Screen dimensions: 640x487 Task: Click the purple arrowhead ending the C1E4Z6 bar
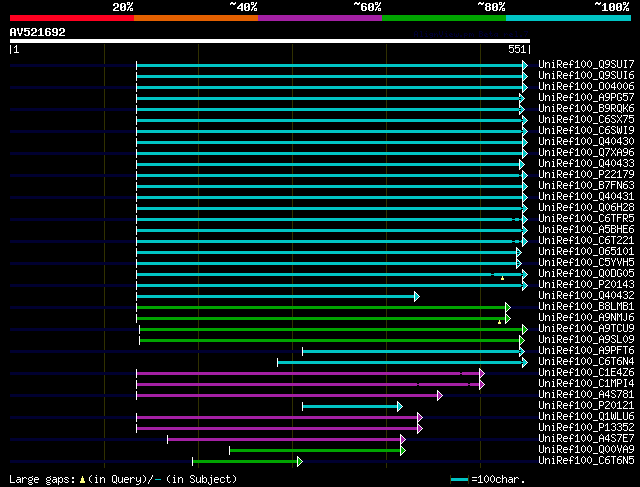tap(482, 374)
